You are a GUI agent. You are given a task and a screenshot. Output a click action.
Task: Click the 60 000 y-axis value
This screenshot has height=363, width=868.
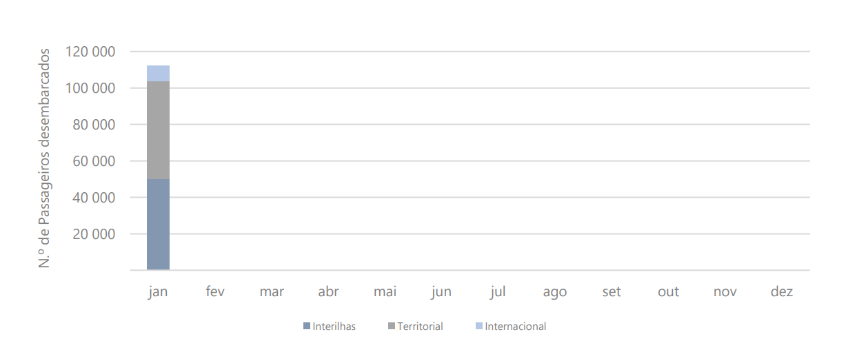[x=94, y=161]
